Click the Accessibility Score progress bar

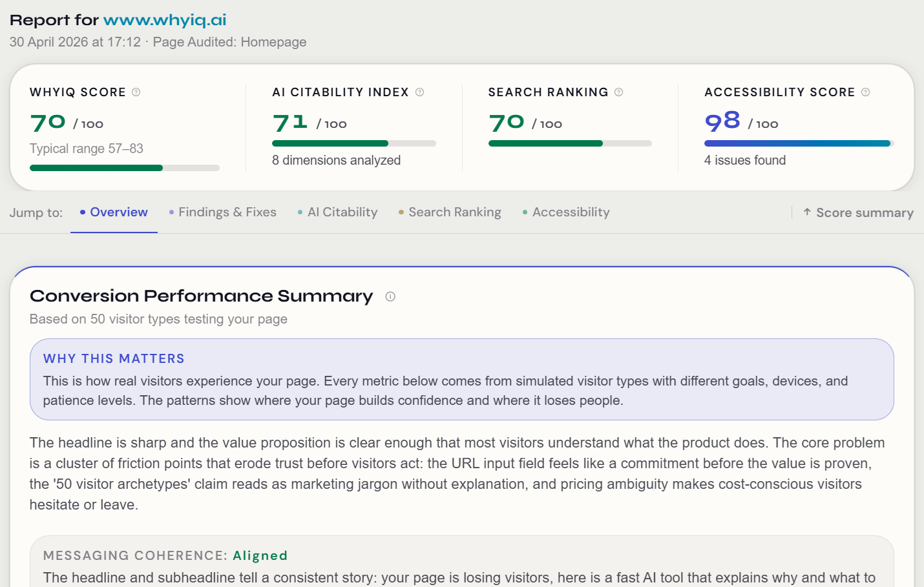799,143
